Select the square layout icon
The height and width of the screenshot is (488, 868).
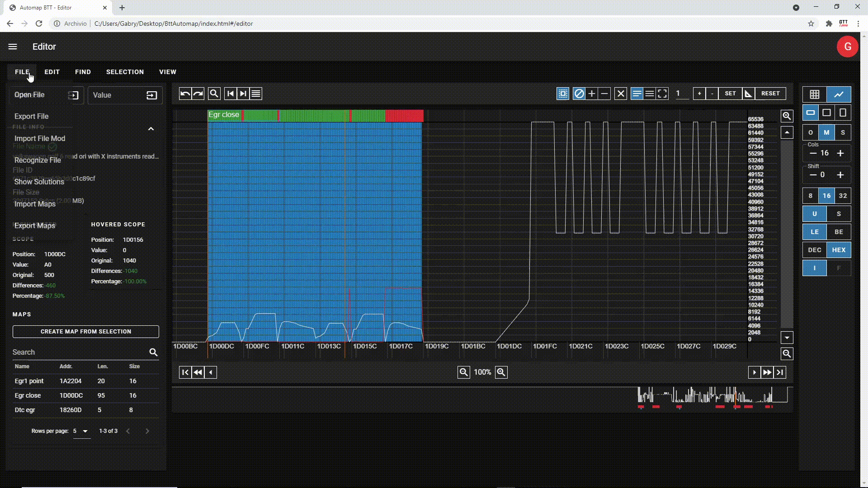coord(827,113)
